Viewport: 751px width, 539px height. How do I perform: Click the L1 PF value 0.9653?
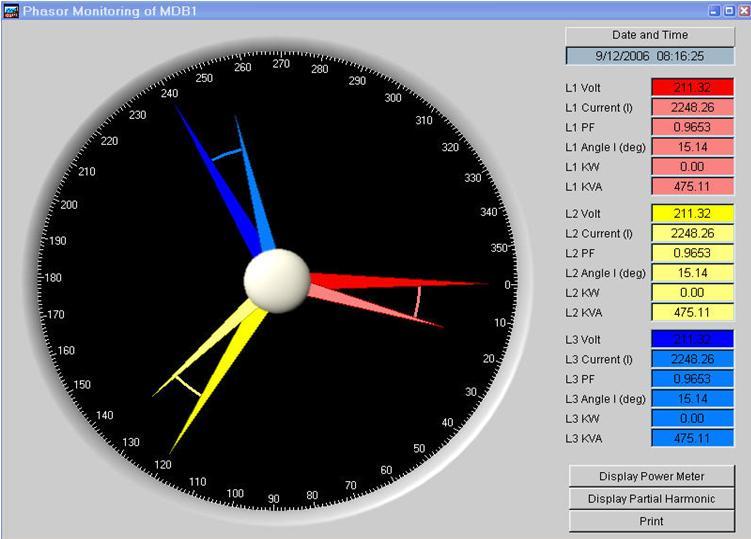(x=692, y=127)
